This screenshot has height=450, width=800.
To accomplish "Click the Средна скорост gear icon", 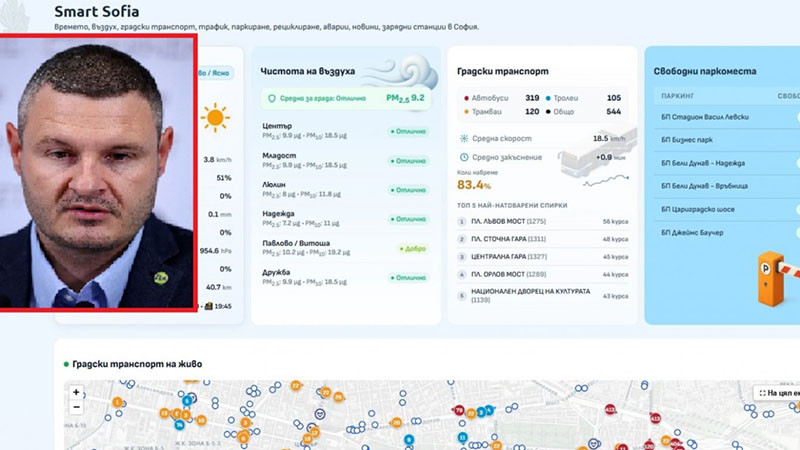I will coord(464,138).
